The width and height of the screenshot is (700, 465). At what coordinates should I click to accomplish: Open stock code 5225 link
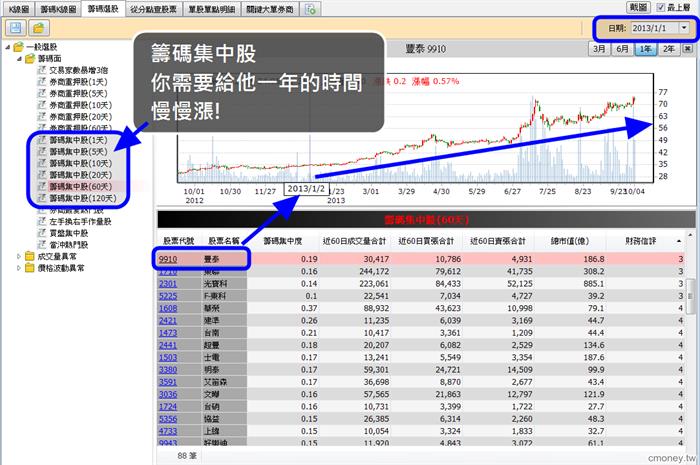coord(168,296)
